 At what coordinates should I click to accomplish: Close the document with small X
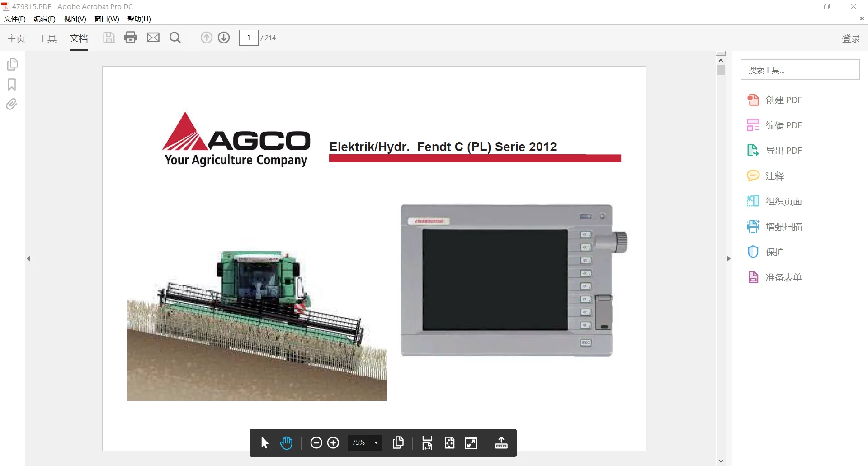click(862, 19)
